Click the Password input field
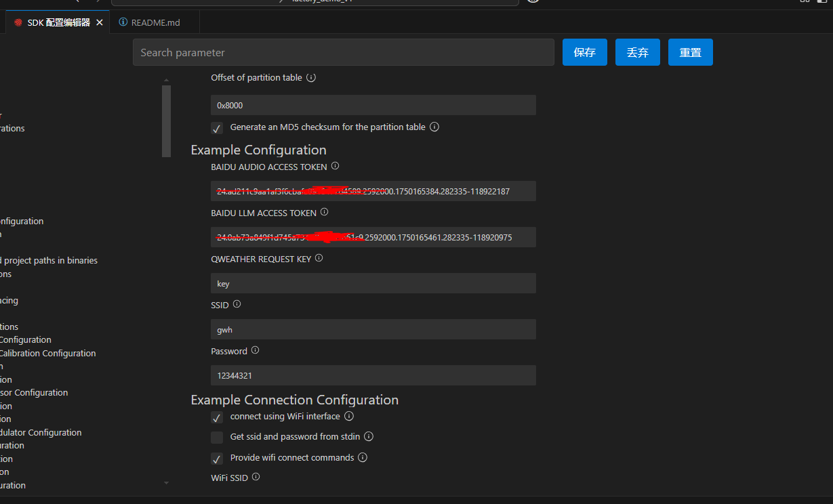The height and width of the screenshot is (504, 833). [373, 375]
